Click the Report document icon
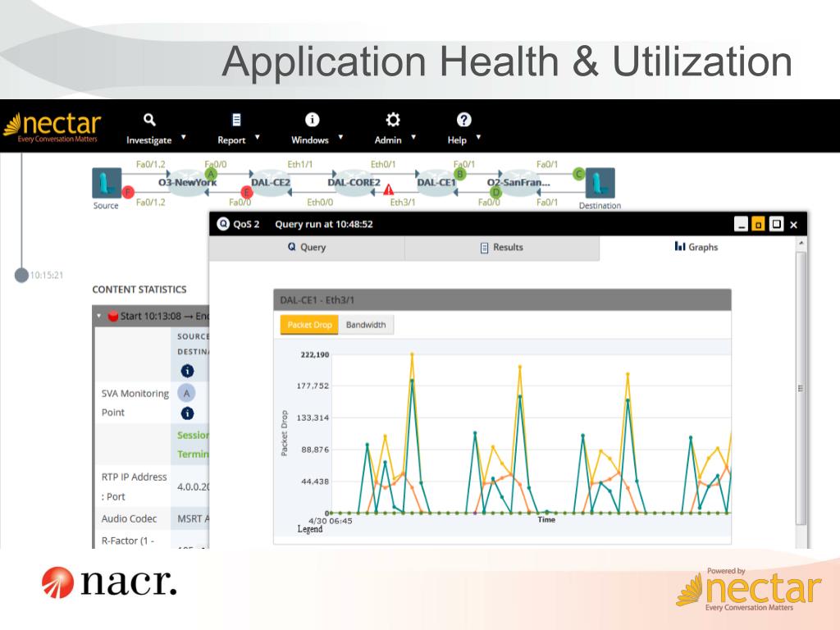Screen dimensions: 840x630 click(x=236, y=120)
